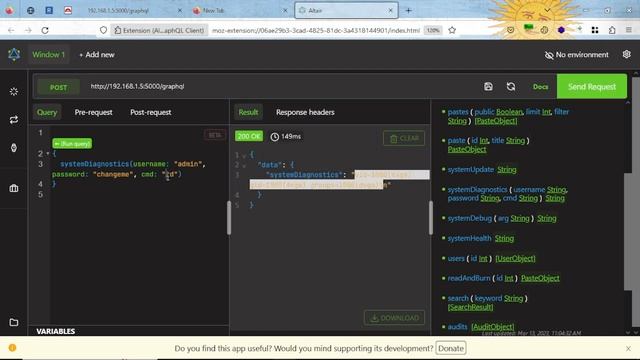The height and width of the screenshot is (360, 640).
Task: Click browser reload button
Action: tap(45, 30)
